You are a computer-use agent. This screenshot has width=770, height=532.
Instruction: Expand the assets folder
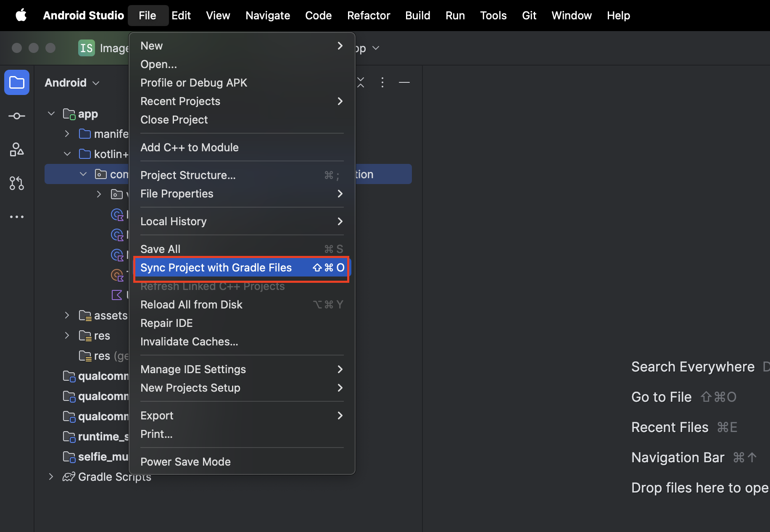click(67, 315)
